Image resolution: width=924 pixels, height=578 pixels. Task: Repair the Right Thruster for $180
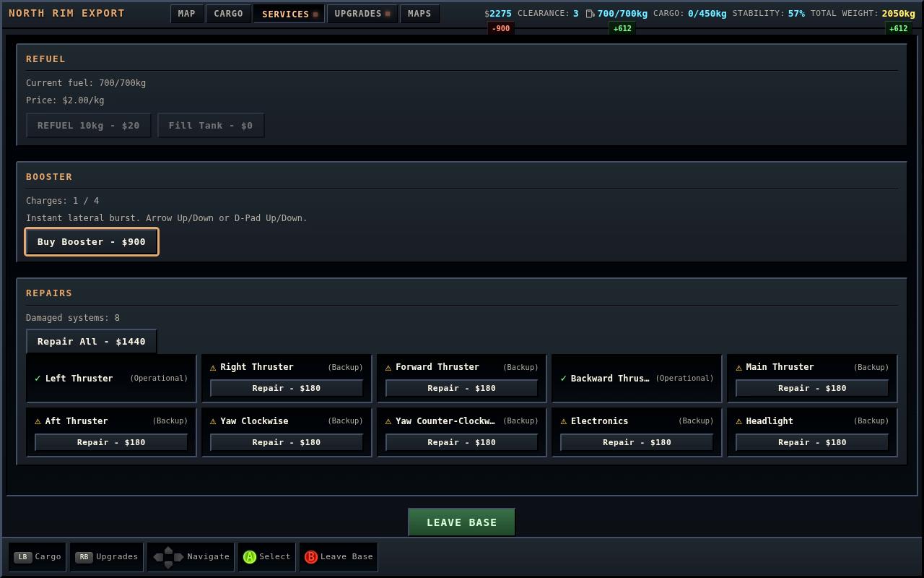pos(287,389)
